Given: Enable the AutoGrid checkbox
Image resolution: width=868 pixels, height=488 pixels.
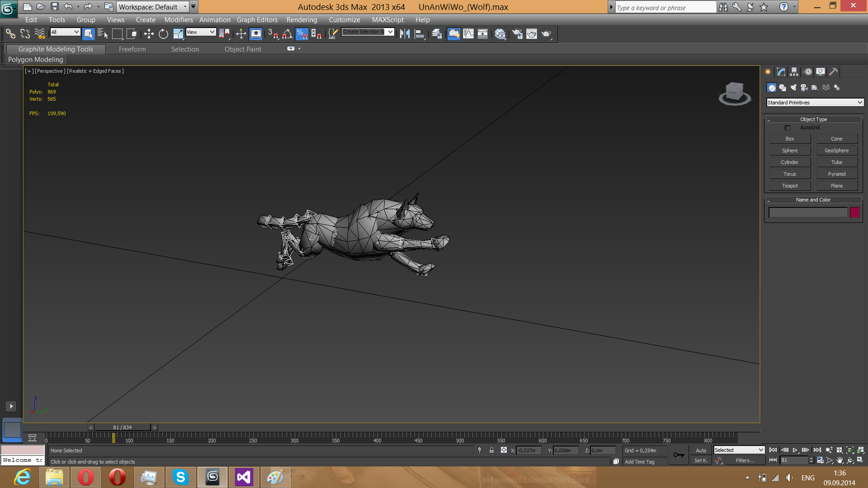Looking at the screenshot, I should (x=788, y=128).
